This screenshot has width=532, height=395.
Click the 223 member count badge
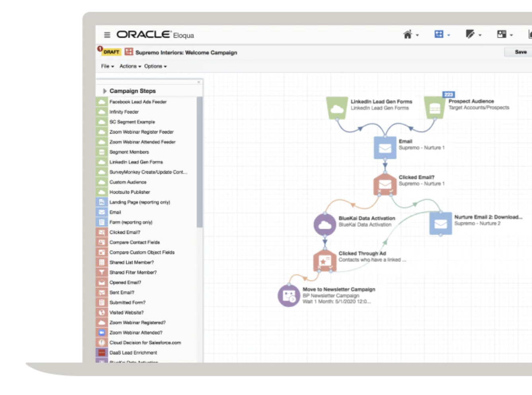point(449,94)
